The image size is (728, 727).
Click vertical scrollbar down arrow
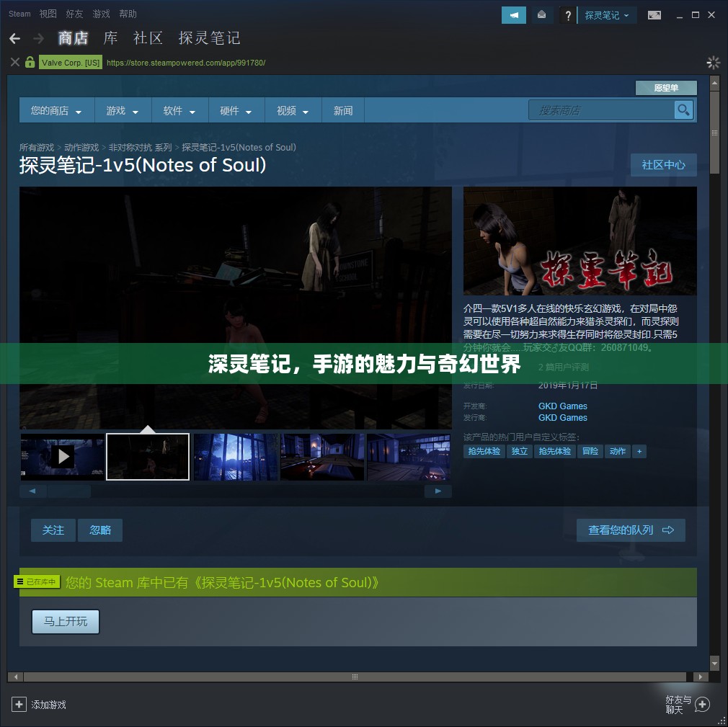714,662
